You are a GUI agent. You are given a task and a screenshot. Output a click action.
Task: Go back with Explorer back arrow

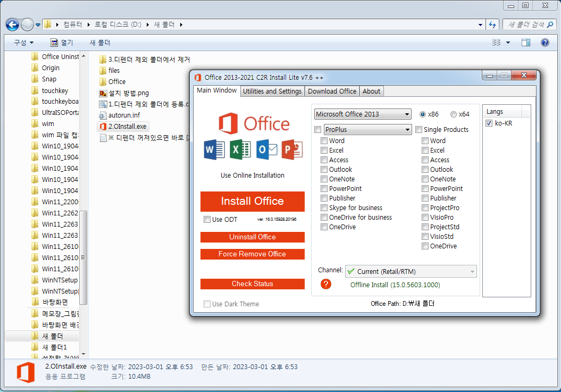(13, 24)
